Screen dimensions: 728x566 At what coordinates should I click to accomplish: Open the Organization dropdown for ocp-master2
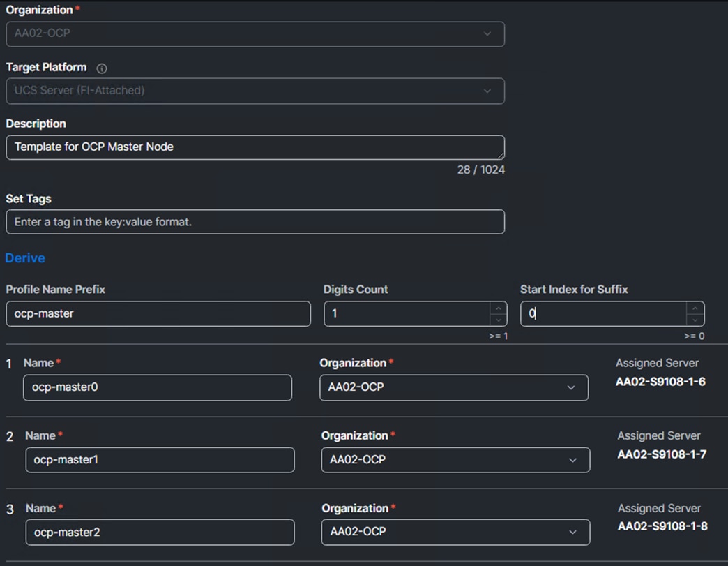pos(453,532)
